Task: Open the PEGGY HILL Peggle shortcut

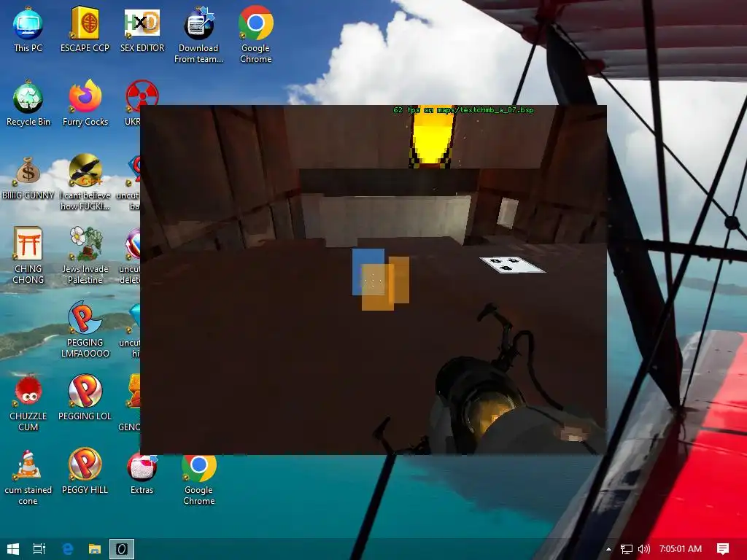Action: (85, 472)
